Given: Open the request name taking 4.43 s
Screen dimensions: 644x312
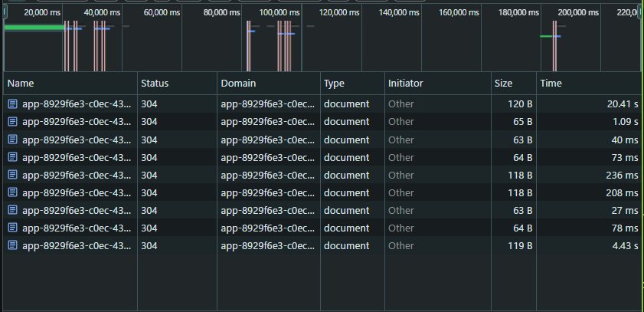Looking at the screenshot, I should pyautogui.click(x=77, y=246).
